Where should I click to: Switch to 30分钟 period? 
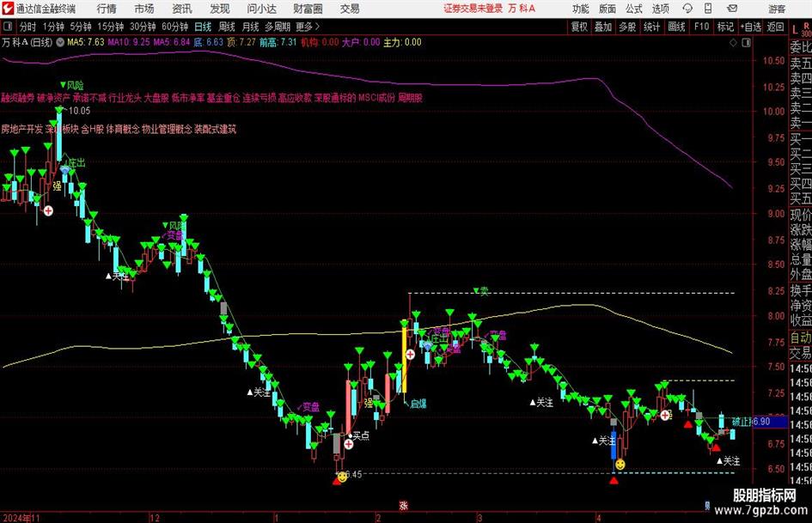pos(143,27)
